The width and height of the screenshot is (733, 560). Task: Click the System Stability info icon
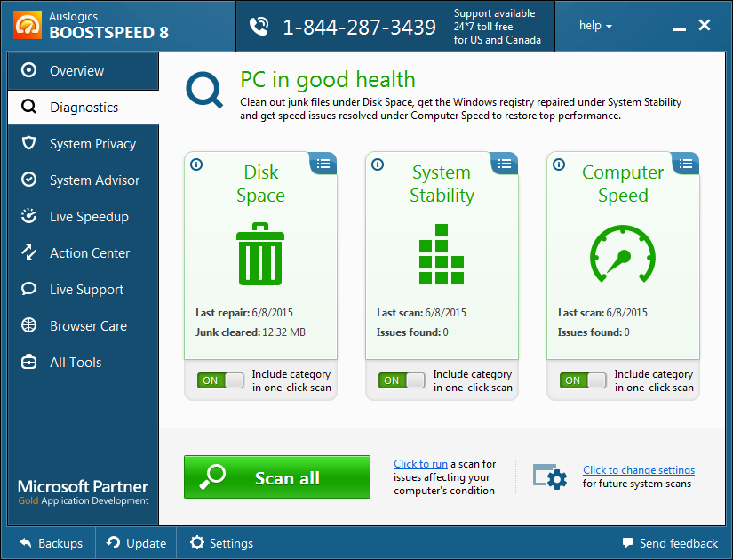pos(378,164)
